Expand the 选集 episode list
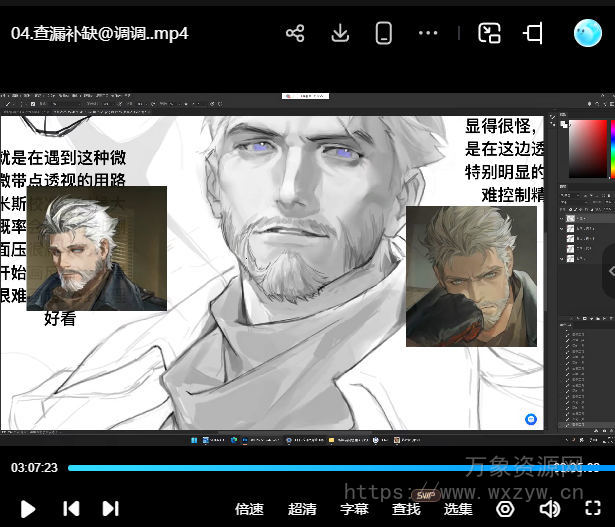This screenshot has width=615, height=527. tap(458, 509)
